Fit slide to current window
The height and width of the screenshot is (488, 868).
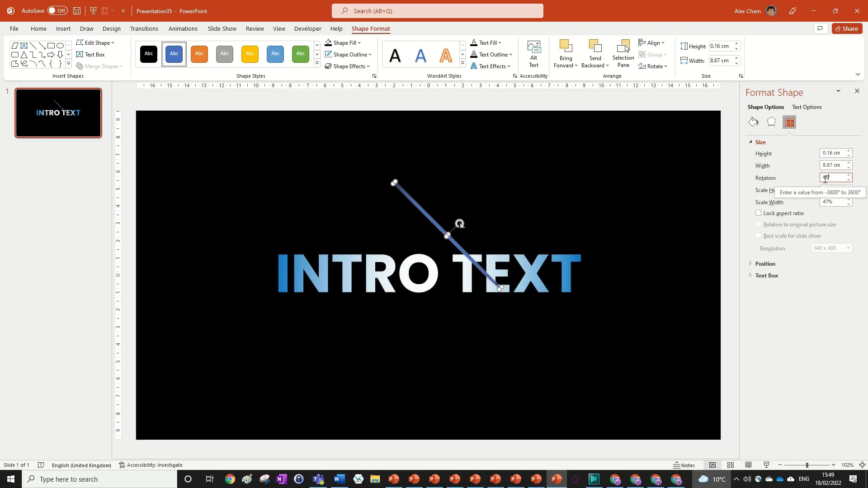click(862, 465)
